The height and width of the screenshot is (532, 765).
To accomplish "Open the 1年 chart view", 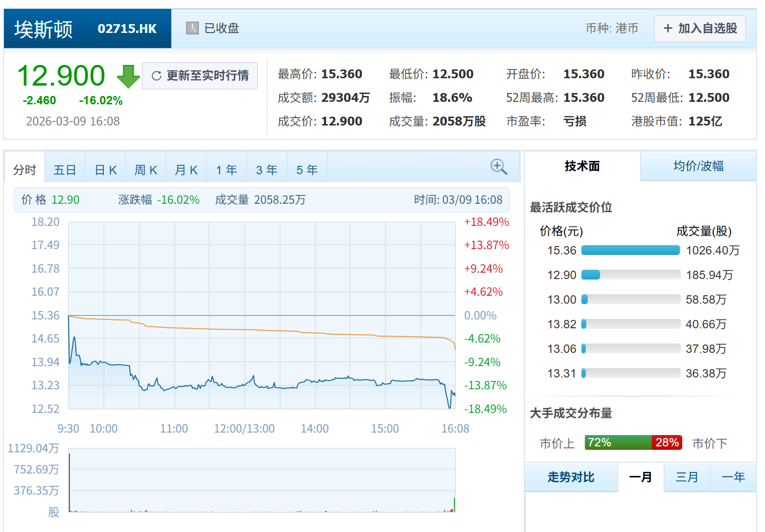I will (x=226, y=169).
